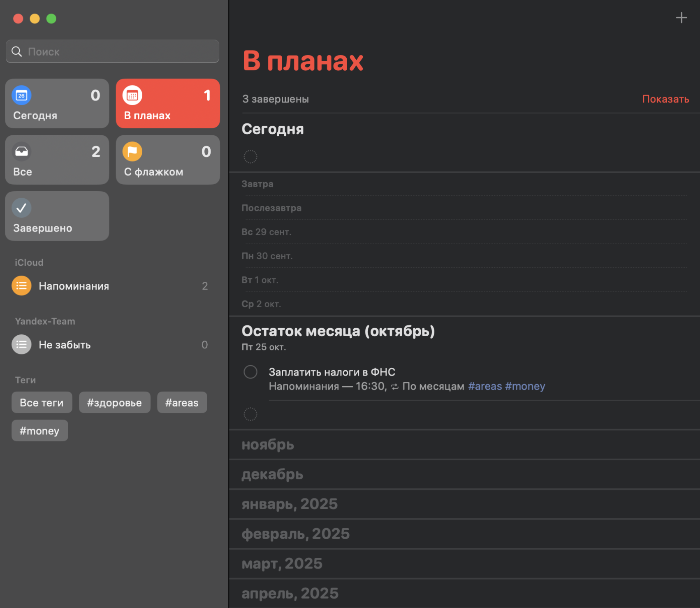Filter by the #money sidebar tag
Image resolution: width=700 pixels, height=608 pixels.
tap(40, 430)
